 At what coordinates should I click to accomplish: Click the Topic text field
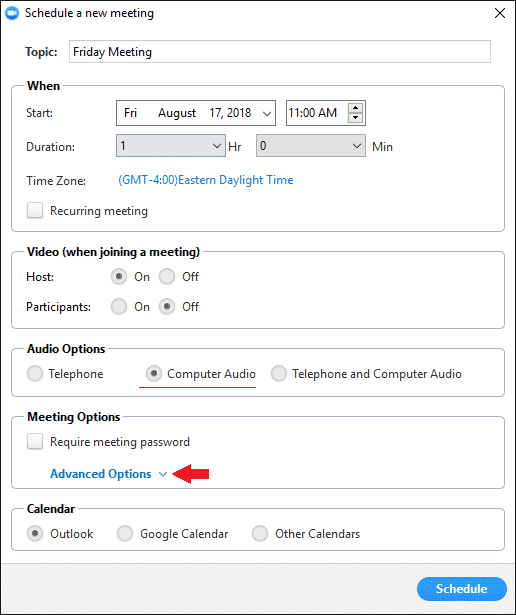280,51
